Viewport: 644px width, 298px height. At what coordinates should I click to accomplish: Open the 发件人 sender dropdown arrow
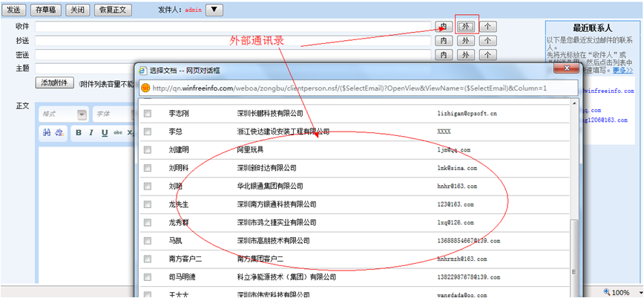click(214, 10)
